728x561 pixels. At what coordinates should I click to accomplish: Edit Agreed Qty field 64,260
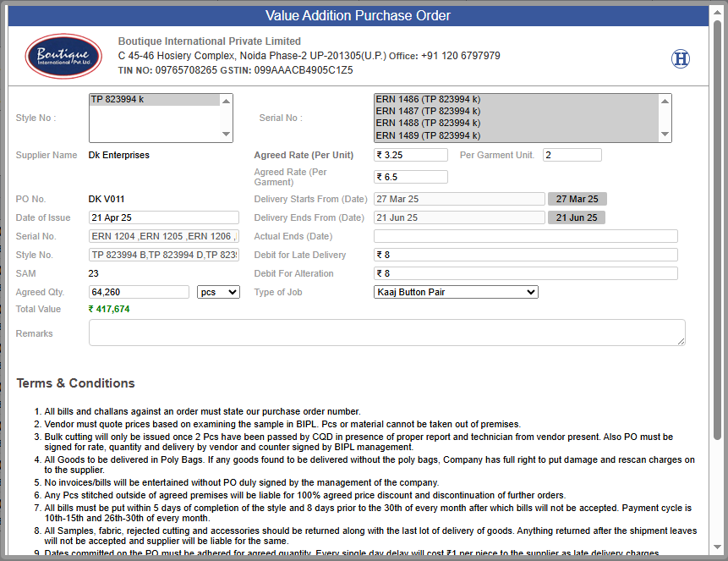pos(139,292)
